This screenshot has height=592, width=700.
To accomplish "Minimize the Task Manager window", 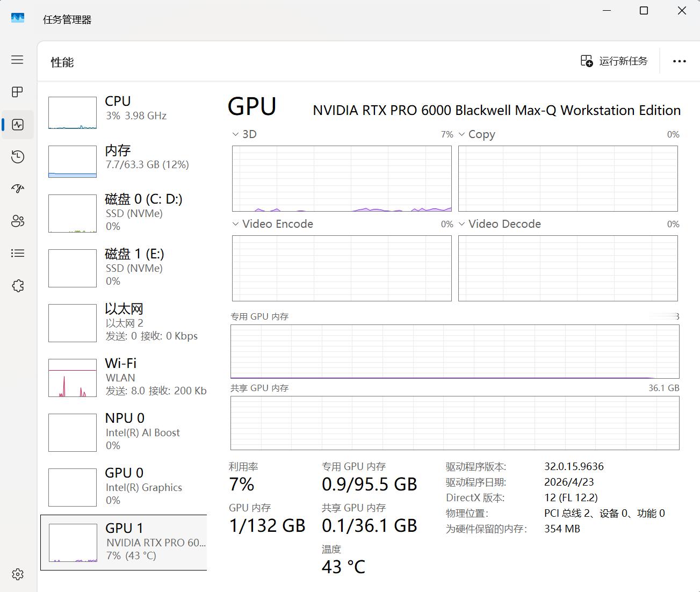I will pyautogui.click(x=607, y=11).
